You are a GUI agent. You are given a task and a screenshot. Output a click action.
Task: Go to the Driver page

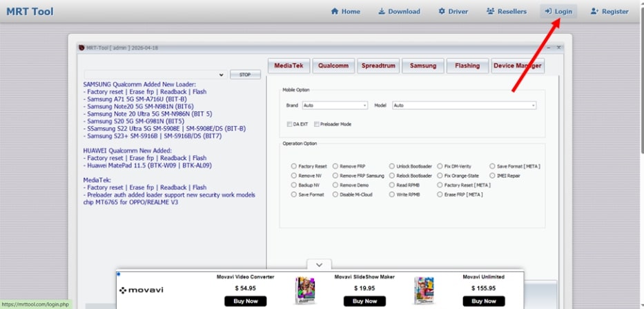click(x=453, y=11)
